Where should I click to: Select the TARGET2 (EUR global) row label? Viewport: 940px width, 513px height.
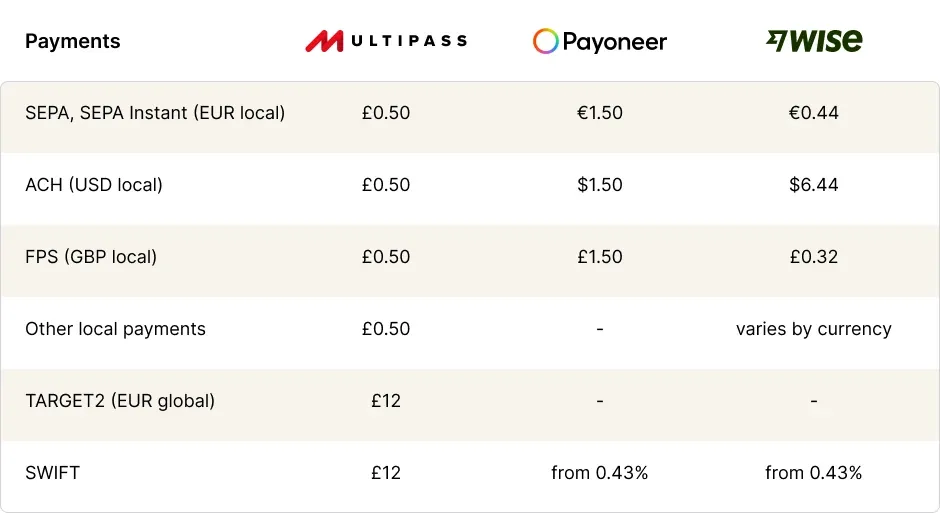pyautogui.click(x=120, y=401)
